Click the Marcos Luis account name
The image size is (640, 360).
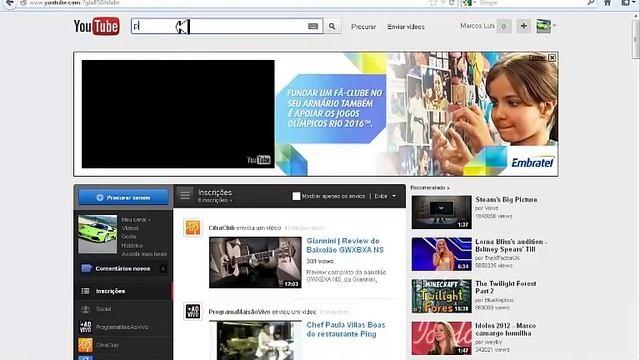(477, 26)
